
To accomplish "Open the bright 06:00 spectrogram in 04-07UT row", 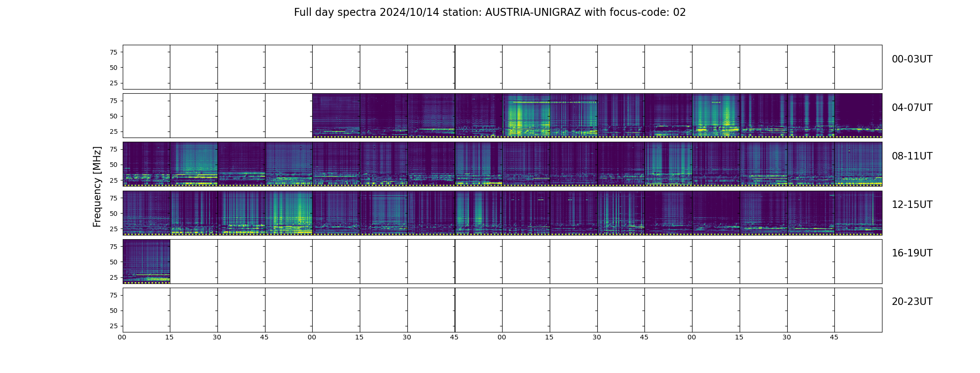I will coord(526,116).
